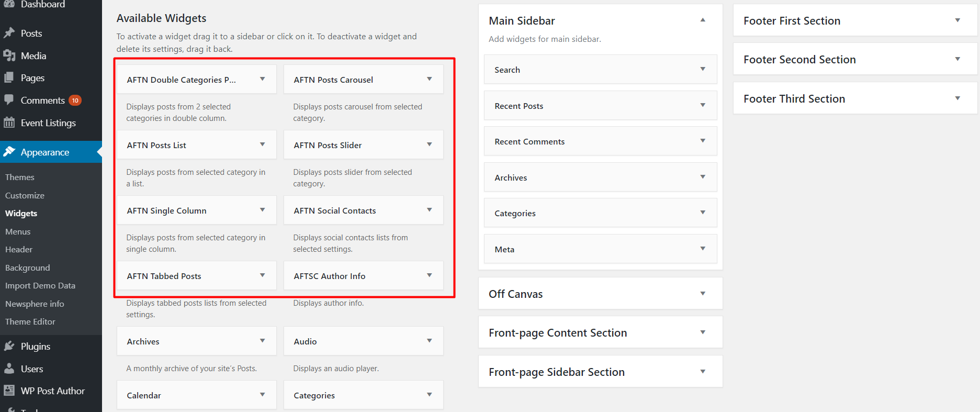Click the WP Post Author icon

[x=9, y=391]
